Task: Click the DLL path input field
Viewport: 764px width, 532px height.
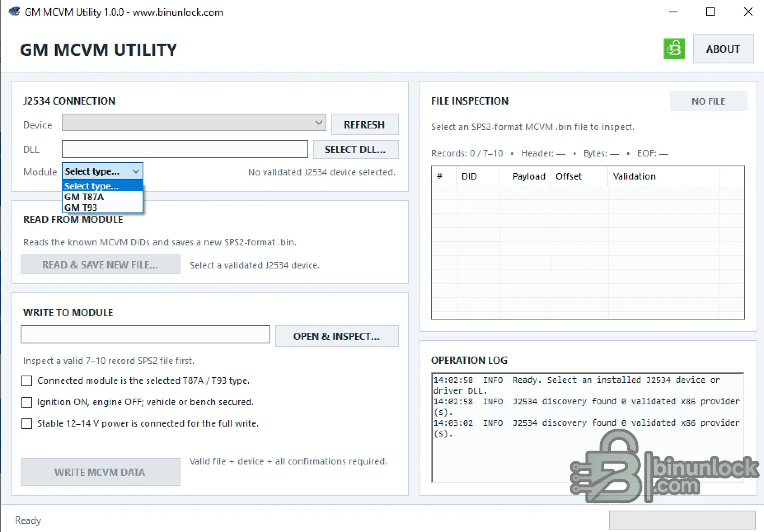Action: 185,149
